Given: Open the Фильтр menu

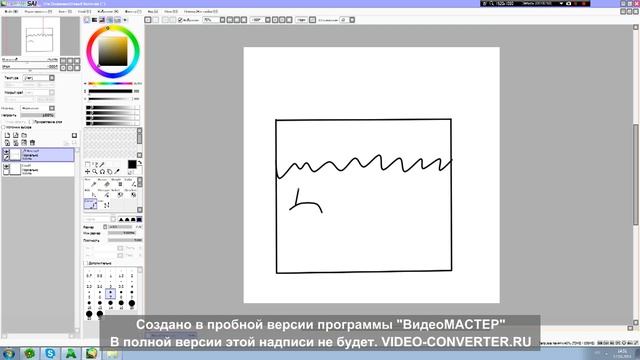Looking at the screenshot, I should pos(133,11).
